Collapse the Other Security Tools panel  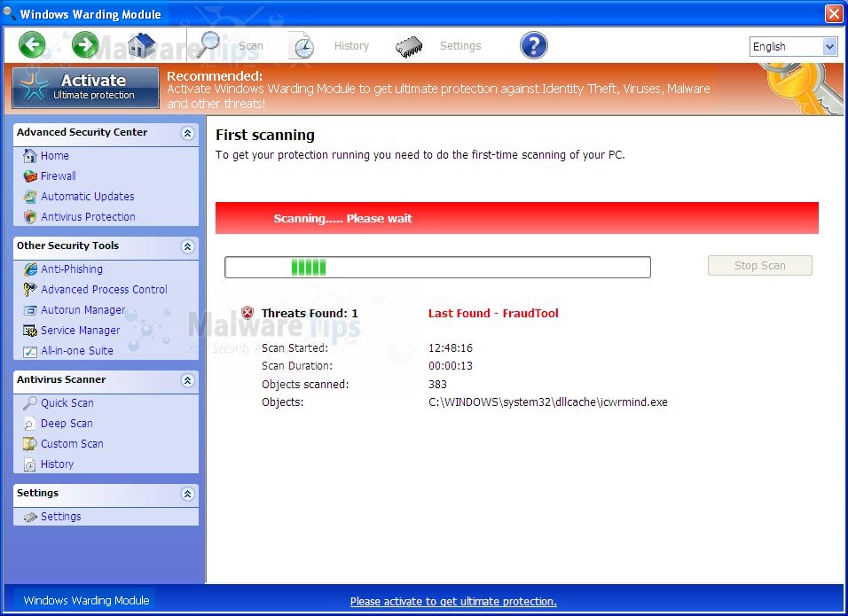[x=188, y=246]
